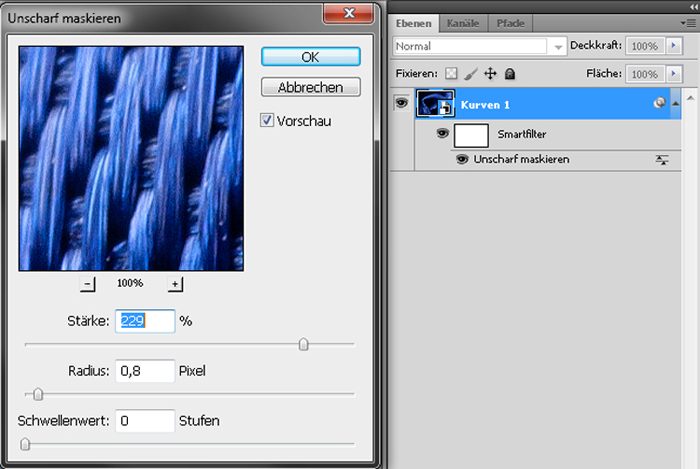Click the smart filters icon on Kurven 1

tap(659, 103)
